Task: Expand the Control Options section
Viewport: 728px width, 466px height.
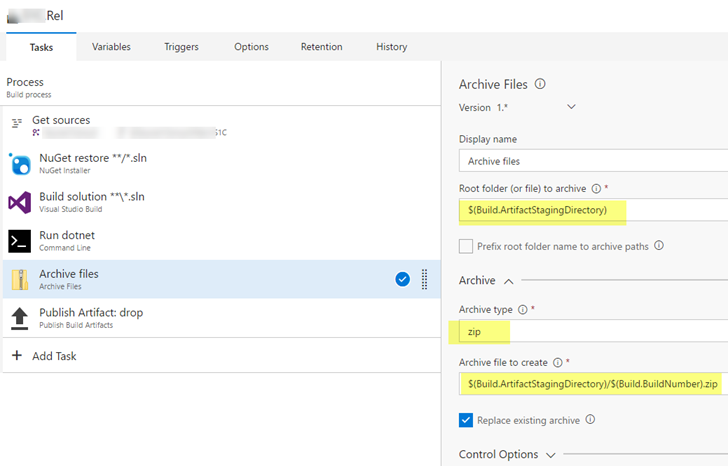Action: point(551,454)
